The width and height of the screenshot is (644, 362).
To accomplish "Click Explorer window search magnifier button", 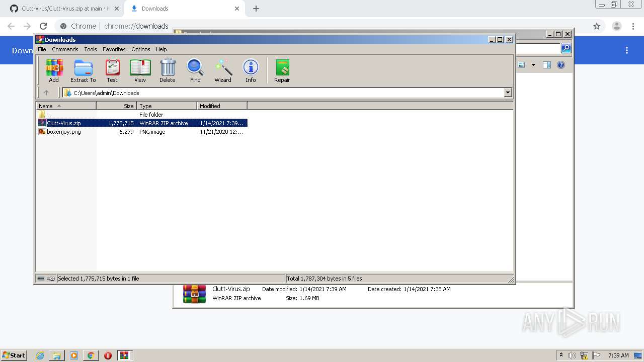I will click(x=566, y=48).
